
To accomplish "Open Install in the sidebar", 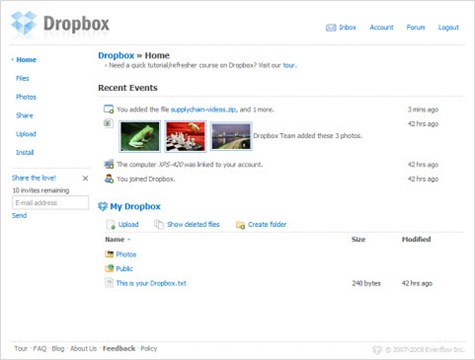I will (x=25, y=152).
